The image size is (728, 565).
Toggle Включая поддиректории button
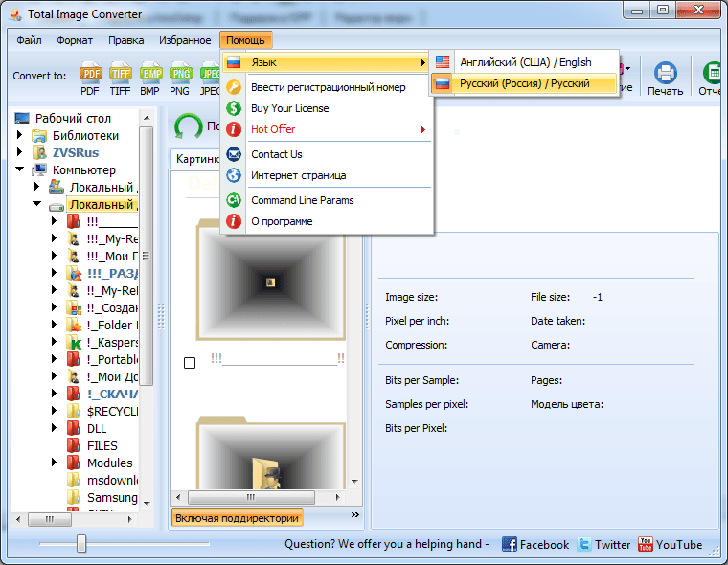coord(238,518)
